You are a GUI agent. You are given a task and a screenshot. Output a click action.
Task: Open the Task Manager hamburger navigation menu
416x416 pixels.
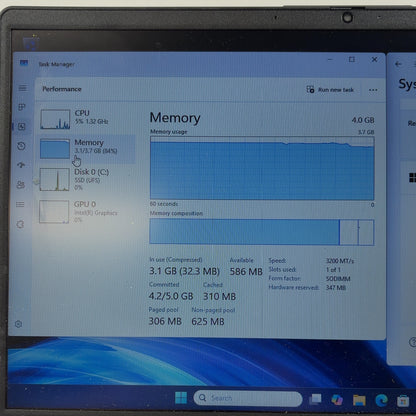click(x=22, y=88)
